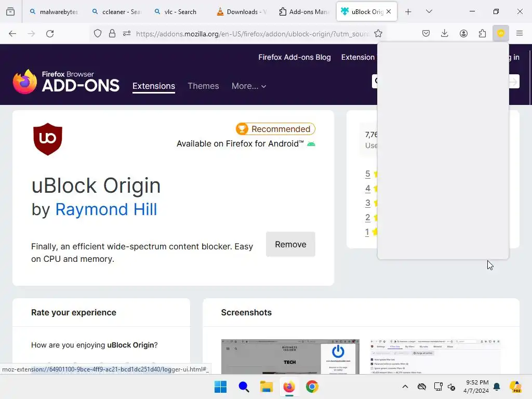Click the Remove button
The image size is (532, 399).
pyautogui.click(x=290, y=244)
